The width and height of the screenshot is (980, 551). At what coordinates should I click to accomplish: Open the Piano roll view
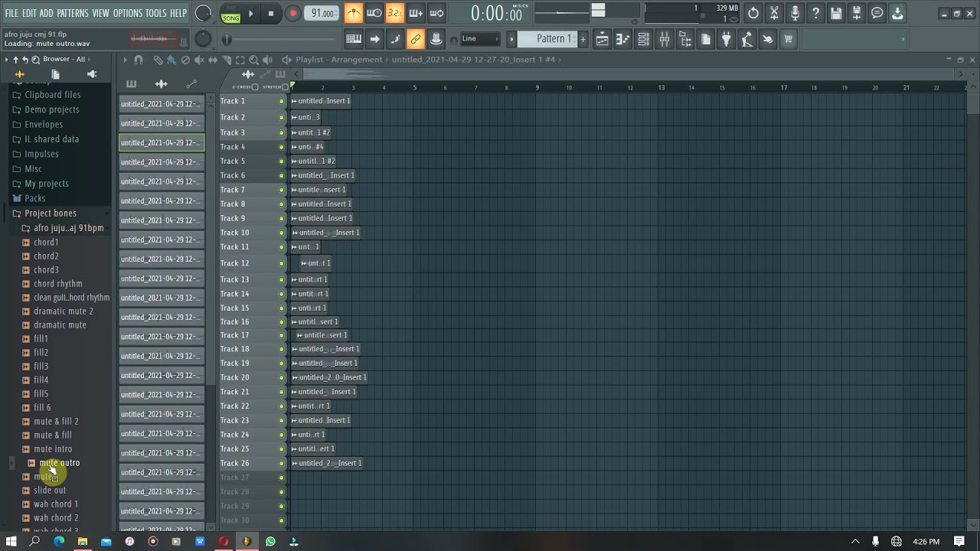click(x=623, y=39)
